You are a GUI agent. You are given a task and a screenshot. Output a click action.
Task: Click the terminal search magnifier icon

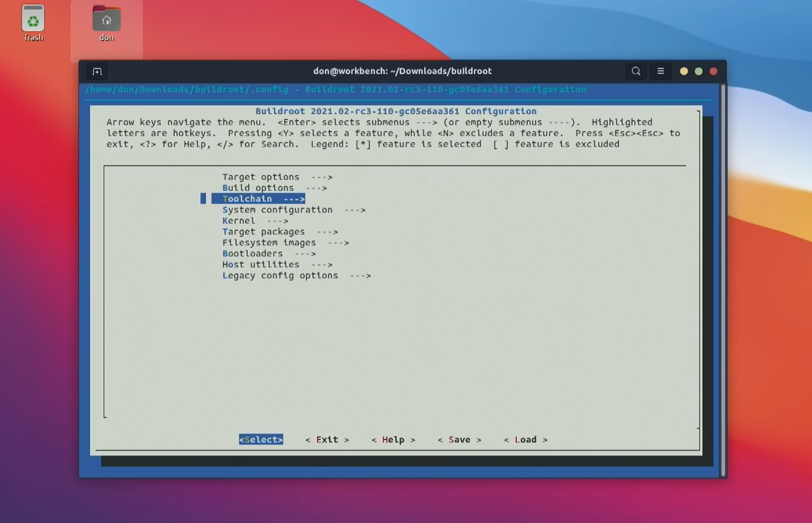point(636,71)
